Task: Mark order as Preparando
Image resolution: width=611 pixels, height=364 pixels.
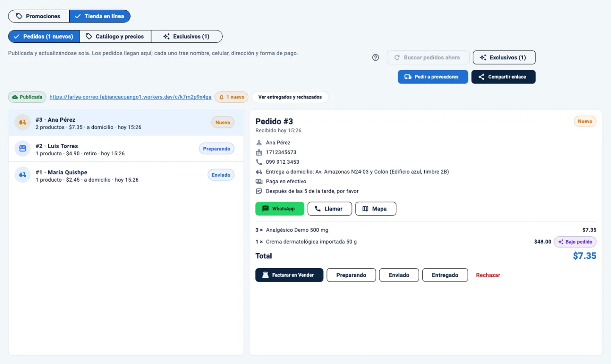Action: (351, 275)
